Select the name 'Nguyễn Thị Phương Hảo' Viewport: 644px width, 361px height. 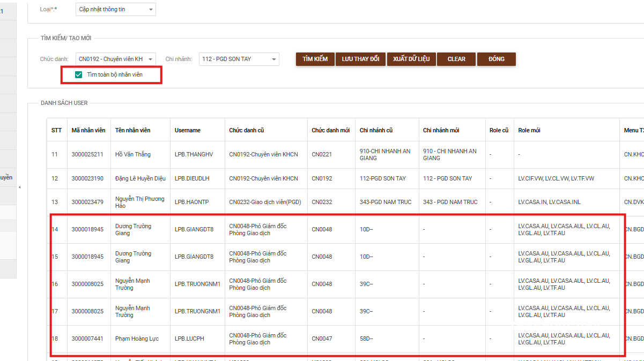pos(139,202)
